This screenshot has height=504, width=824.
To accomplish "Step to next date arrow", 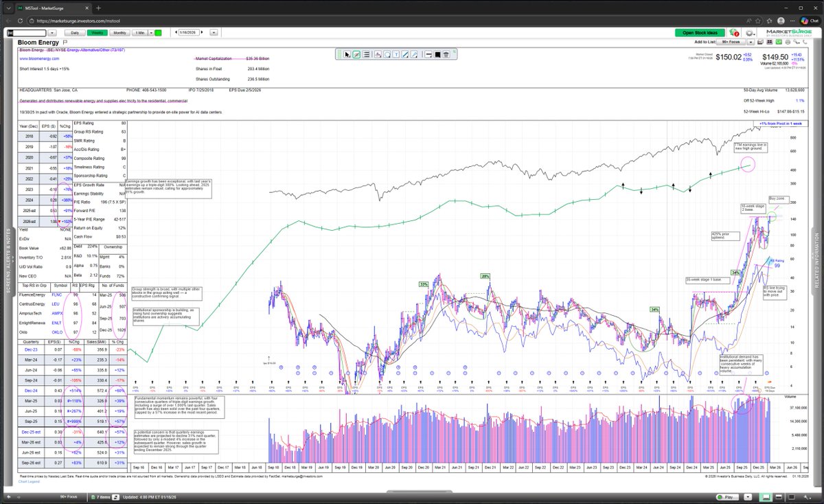I will click(203, 32).
